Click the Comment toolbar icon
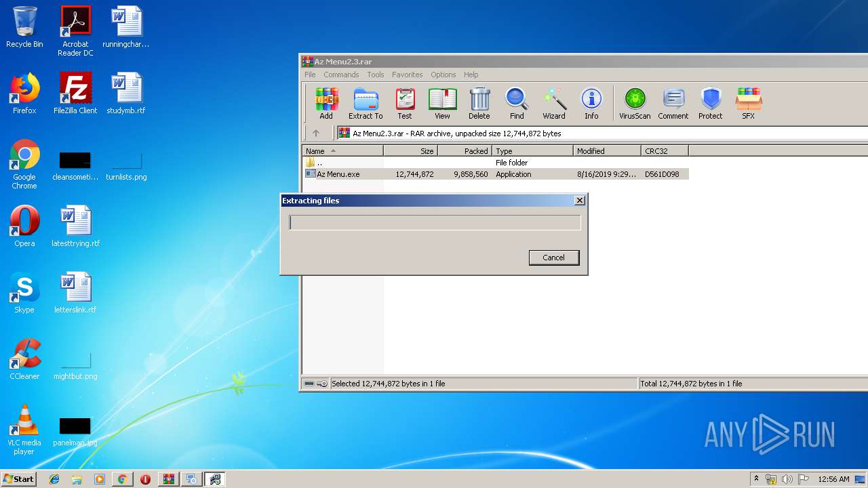 point(673,104)
